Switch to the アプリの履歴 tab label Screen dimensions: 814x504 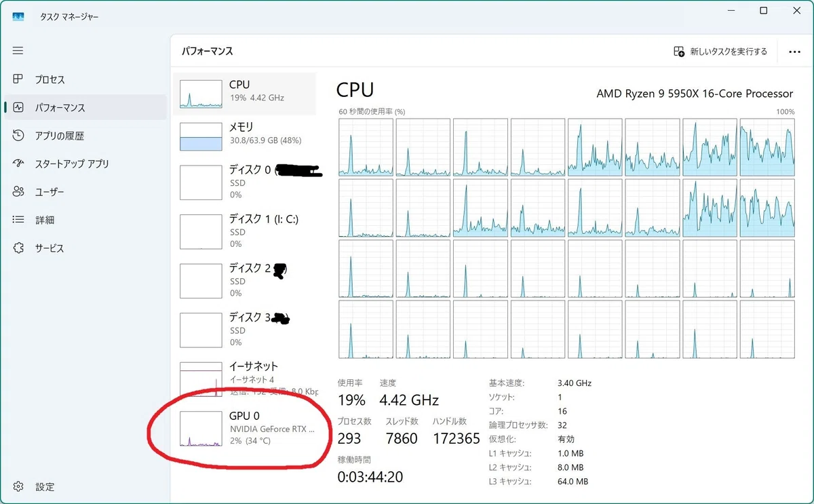click(60, 136)
